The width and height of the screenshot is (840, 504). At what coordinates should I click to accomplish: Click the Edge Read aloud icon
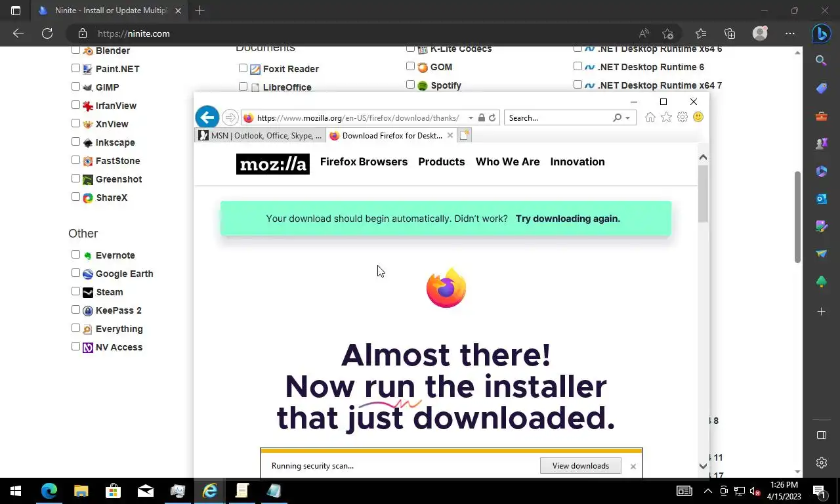644,33
